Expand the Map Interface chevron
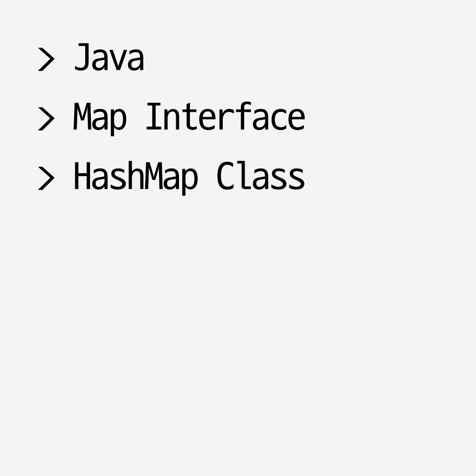 click(x=47, y=119)
